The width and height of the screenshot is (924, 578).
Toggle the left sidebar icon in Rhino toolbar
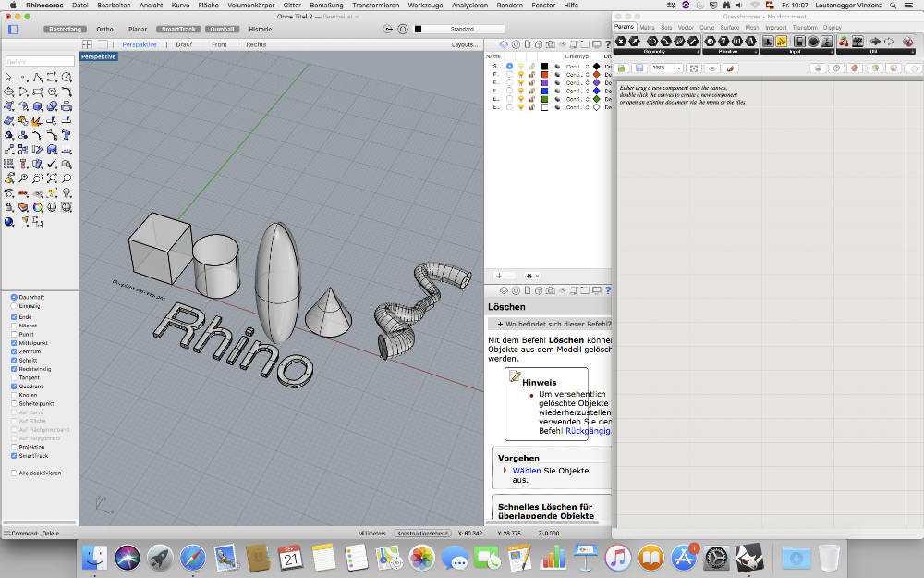pyautogui.click(x=13, y=29)
